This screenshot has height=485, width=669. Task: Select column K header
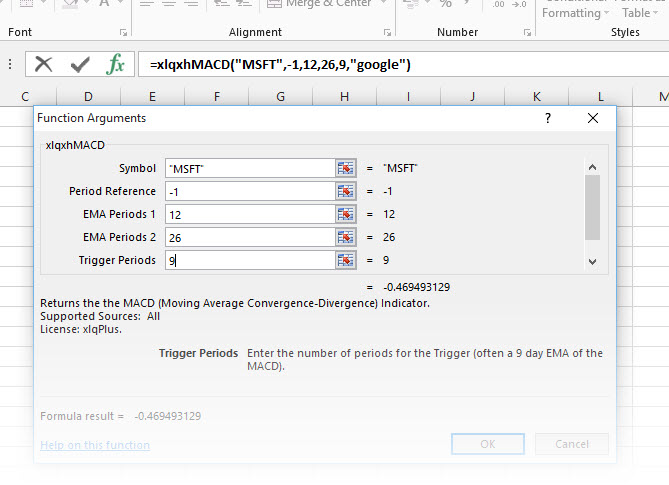537,97
